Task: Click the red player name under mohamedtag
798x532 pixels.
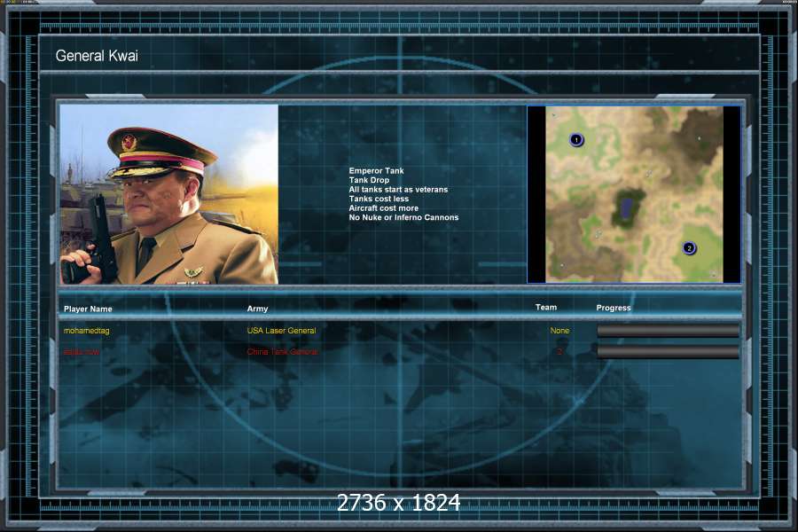Action: tap(82, 352)
